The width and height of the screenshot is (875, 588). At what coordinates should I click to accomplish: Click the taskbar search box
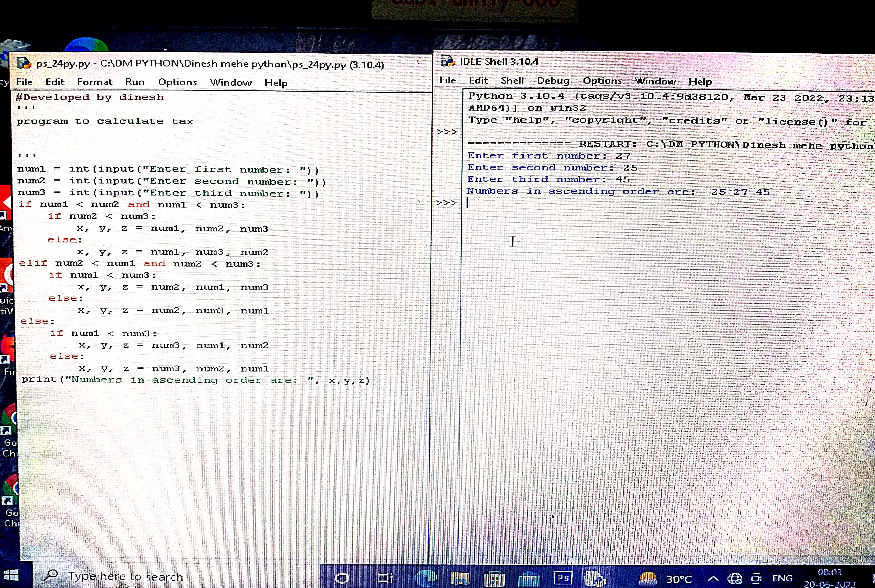click(126, 576)
